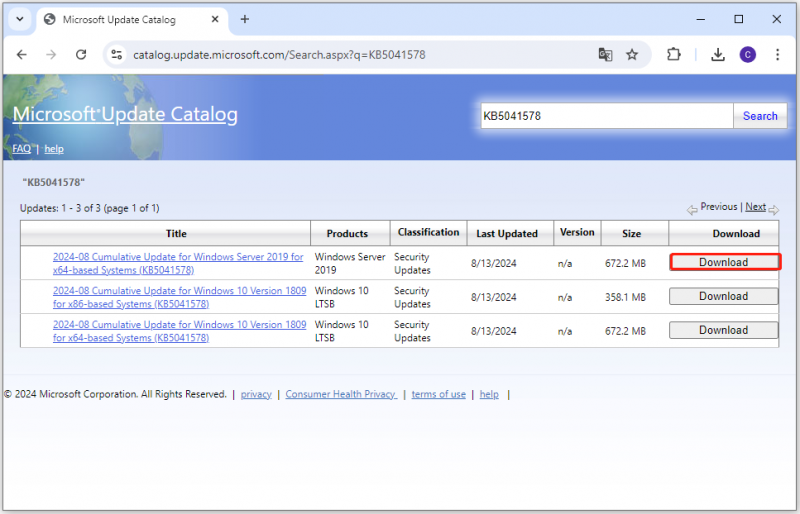The image size is (800, 514).
Task: Click the previous arrow icon
Action: [692, 210]
